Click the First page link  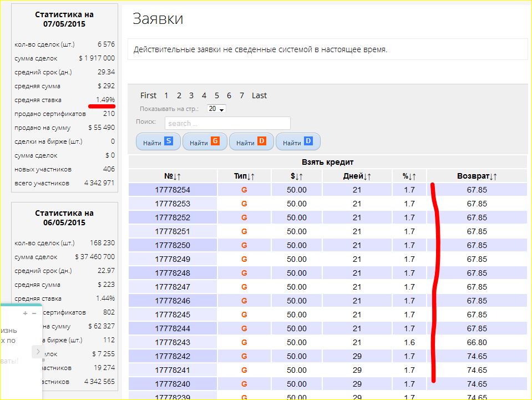coord(148,95)
